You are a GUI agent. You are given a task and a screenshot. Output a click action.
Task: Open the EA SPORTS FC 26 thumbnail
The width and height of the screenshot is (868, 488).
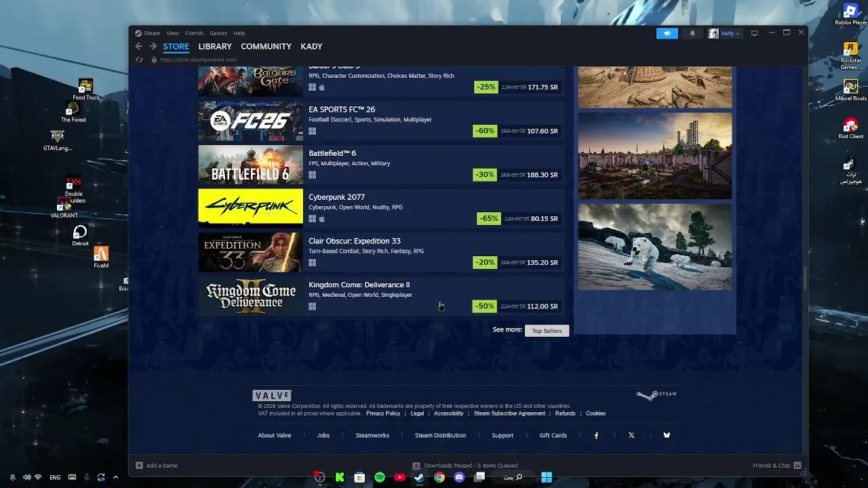coord(250,121)
